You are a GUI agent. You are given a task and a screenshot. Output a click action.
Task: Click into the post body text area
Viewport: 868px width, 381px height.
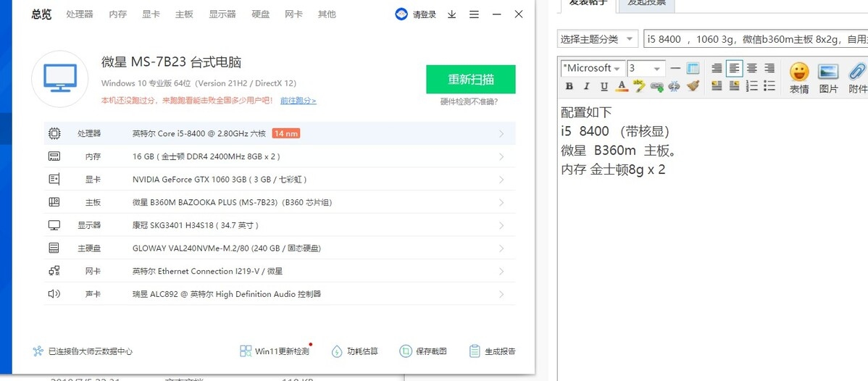point(713,238)
